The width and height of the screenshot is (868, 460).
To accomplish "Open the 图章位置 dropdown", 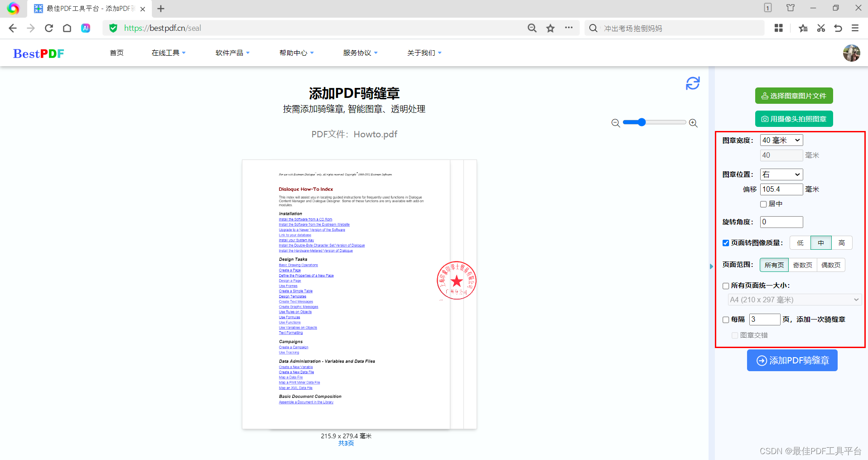I will click(781, 174).
